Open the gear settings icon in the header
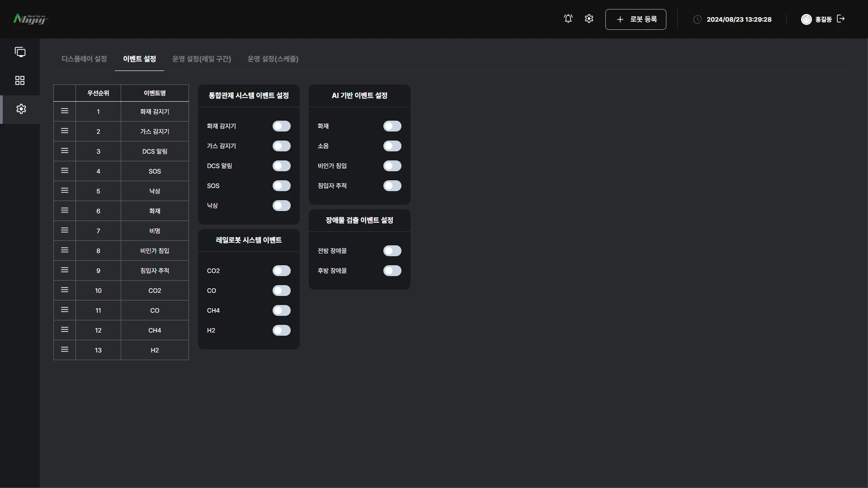 coord(589,19)
